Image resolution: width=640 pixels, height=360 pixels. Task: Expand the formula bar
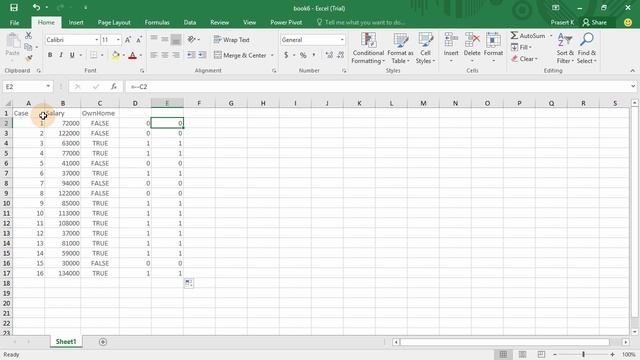click(x=633, y=87)
